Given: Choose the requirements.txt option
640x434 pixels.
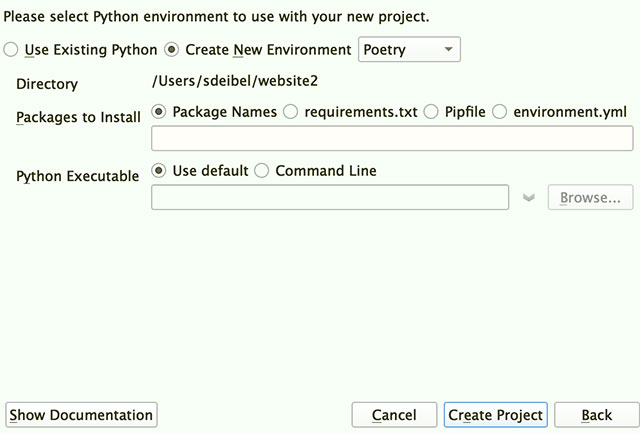Looking at the screenshot, I should [x=291, y=112].
